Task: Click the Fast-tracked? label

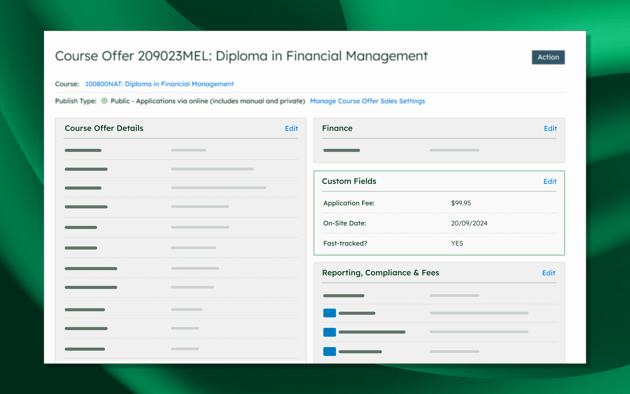Action: click(x=345, y=243)
